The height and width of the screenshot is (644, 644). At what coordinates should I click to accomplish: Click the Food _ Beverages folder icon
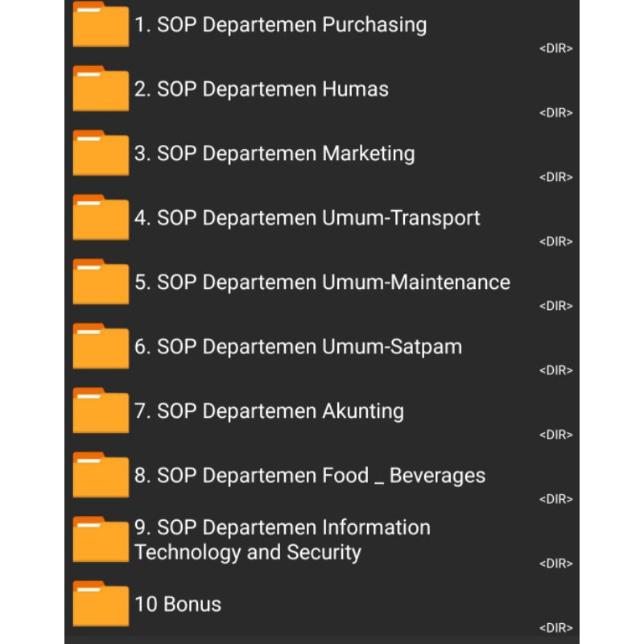click(x=101, y=476)
